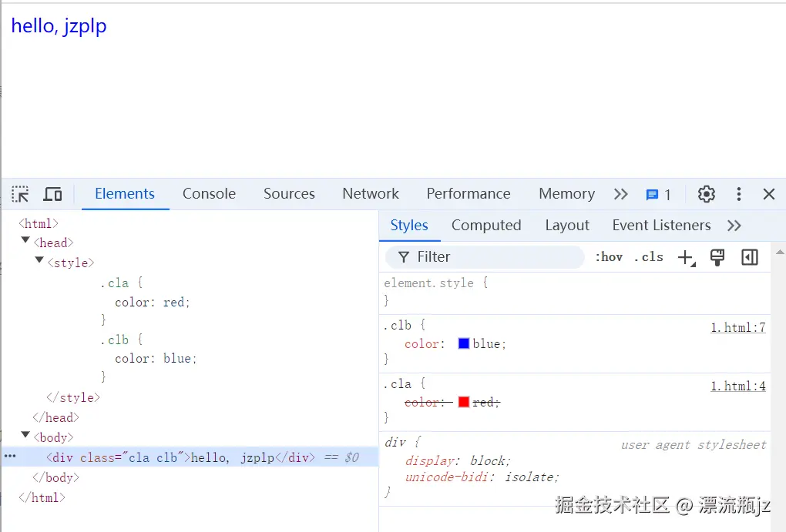Toggle the class editor with .cls

[649, 257]
